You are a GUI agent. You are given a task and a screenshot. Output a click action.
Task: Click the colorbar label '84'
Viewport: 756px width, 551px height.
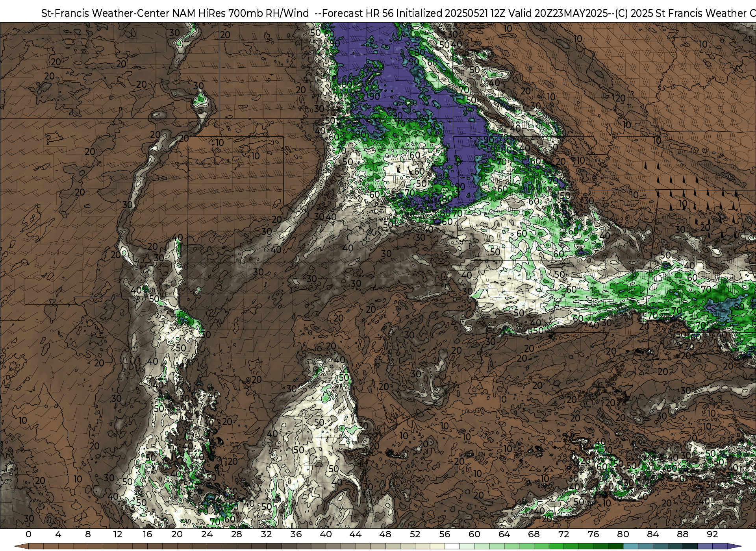pos(653,534)
